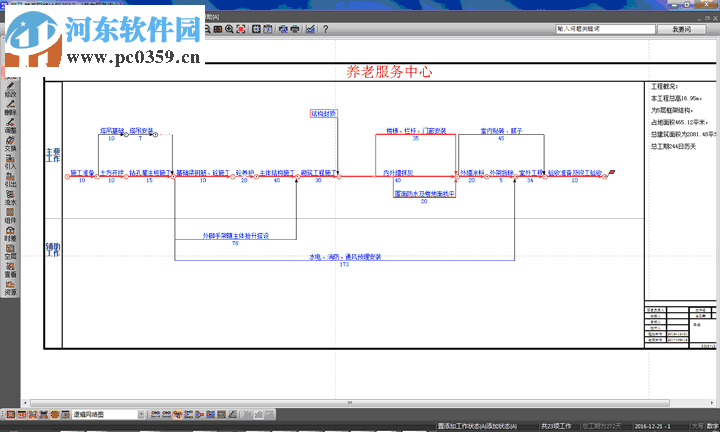720x432 pixels.
Task: Select the 结构封顶 milestone label
Action: (324, 113)
